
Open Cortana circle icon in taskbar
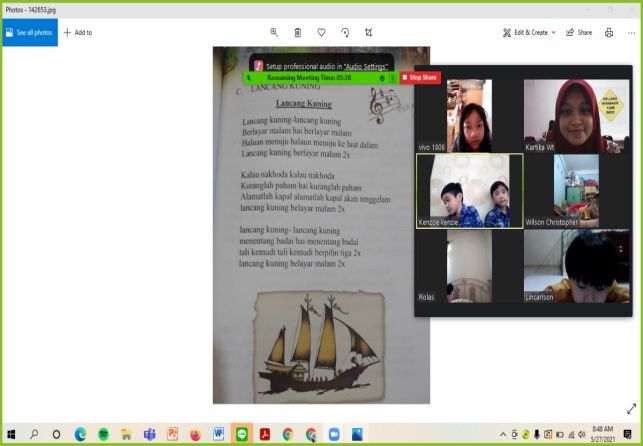(57, 434)
